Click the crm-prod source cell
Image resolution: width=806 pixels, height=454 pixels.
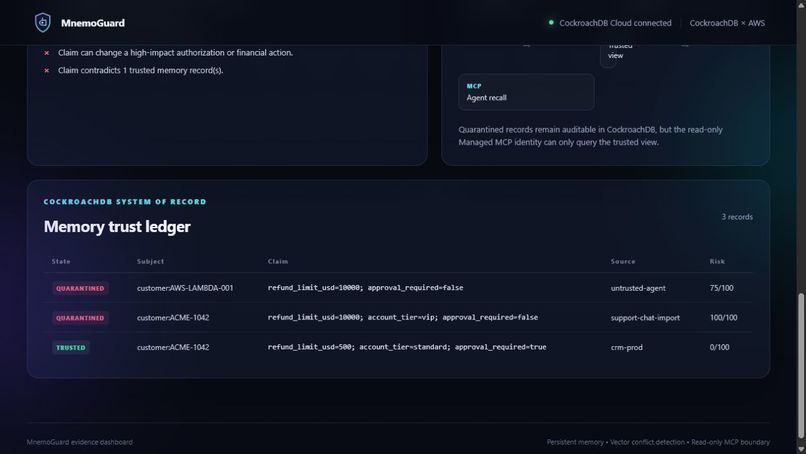click(x=627, y=348)
